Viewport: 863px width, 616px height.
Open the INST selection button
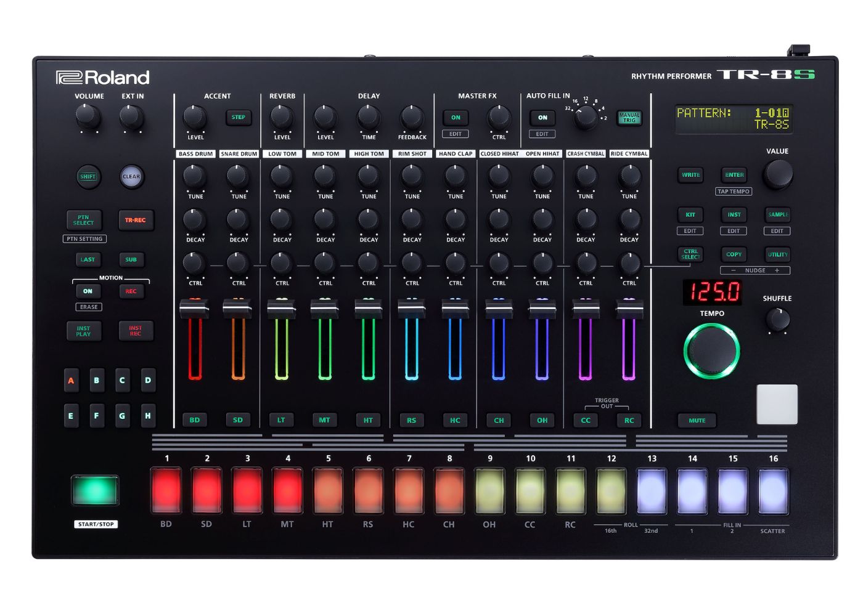tap(734, 215)
